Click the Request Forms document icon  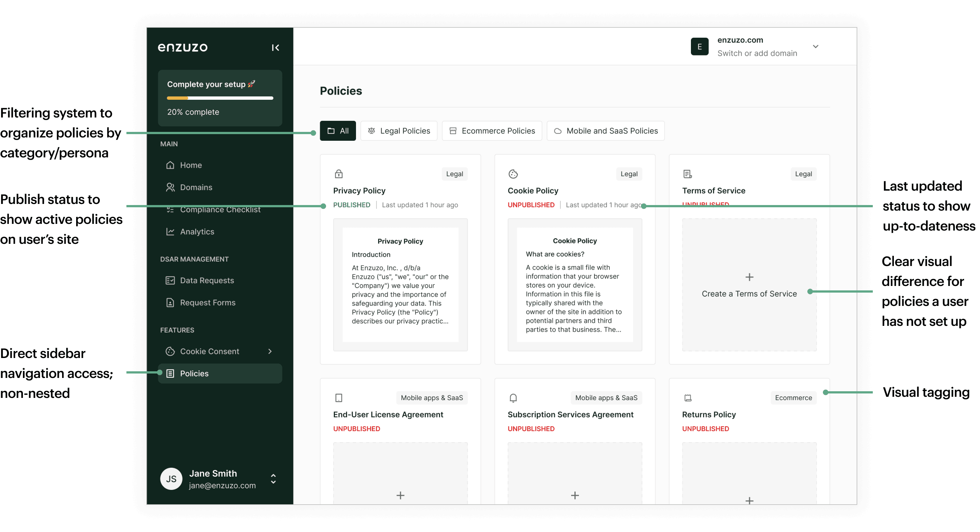click(170, 303)
